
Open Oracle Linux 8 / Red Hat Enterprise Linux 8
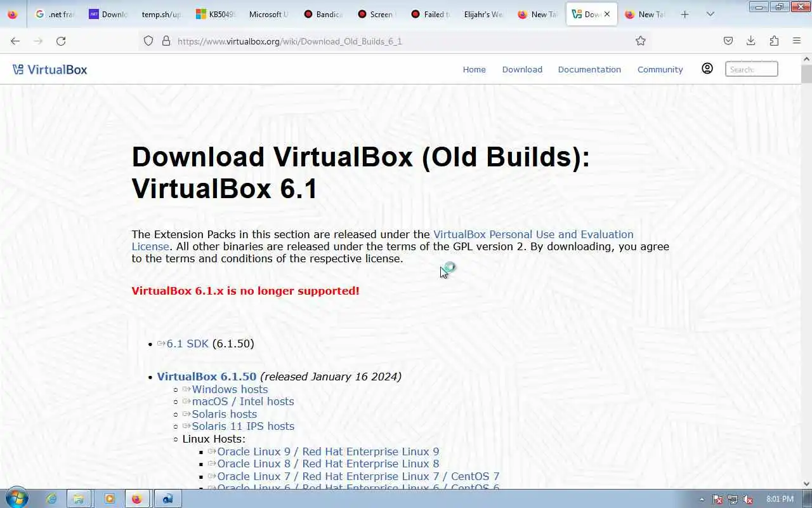click(x=328, y=464)
